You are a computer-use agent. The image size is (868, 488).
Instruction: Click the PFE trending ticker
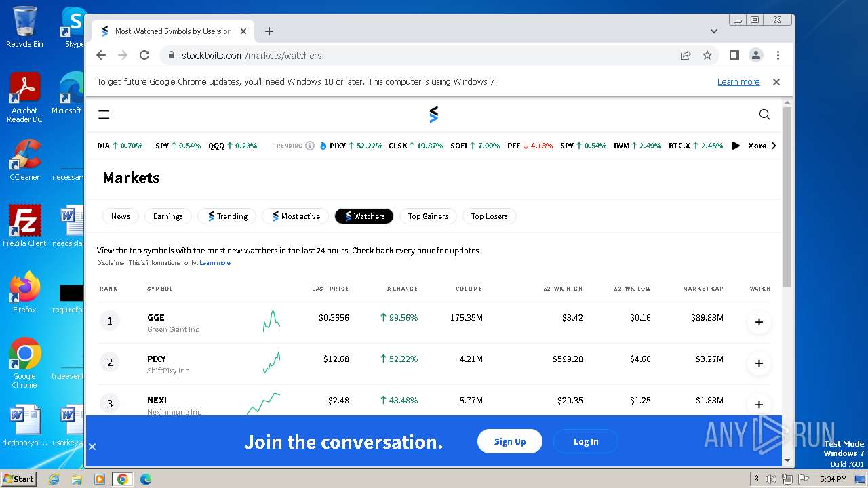(530, 146)
